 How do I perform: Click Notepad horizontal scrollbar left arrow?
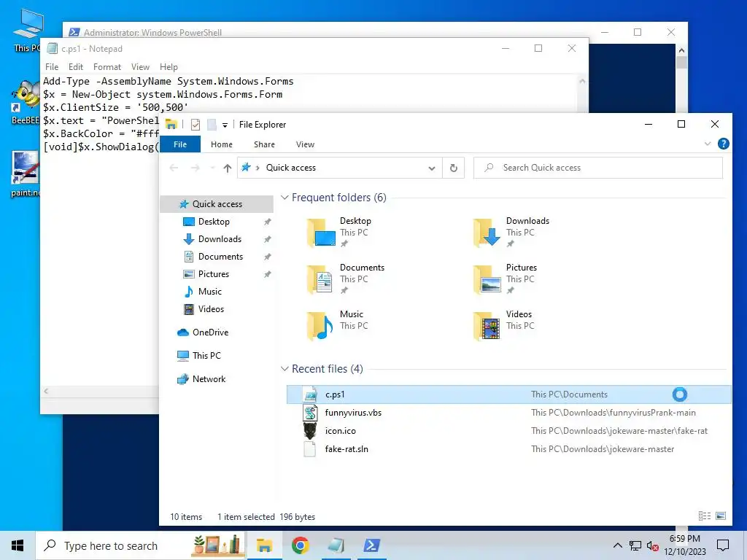pyautogui.click(x=46, y=392)
